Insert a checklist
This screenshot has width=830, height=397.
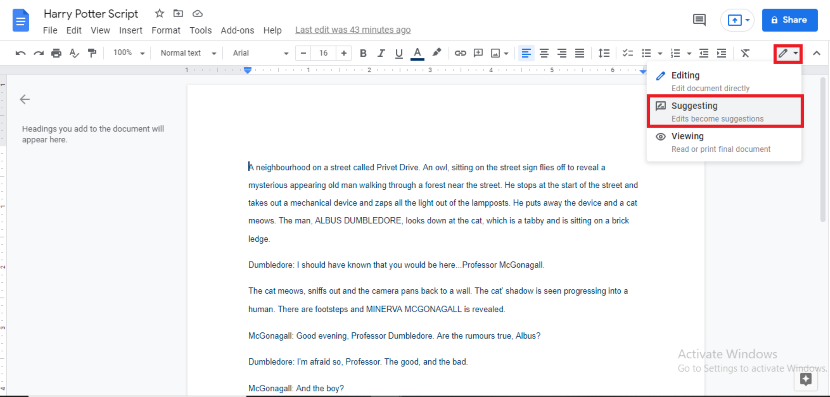(628, 53)
